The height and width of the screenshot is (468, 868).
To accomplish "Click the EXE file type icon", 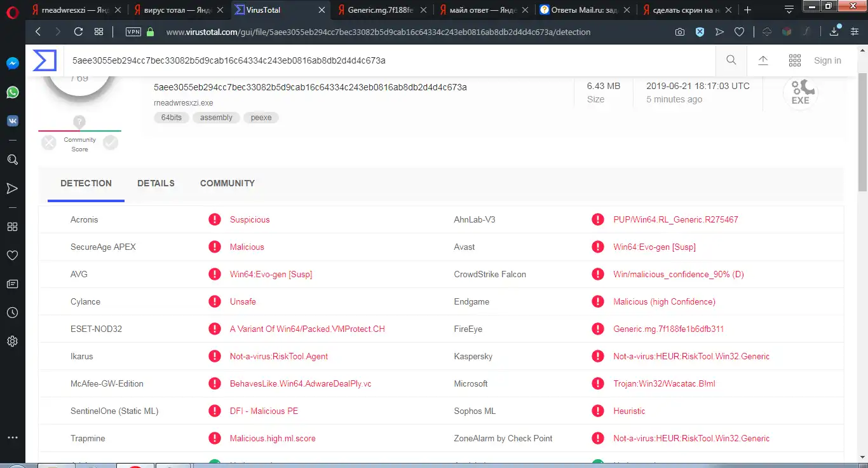I will [x=800, y=93].
